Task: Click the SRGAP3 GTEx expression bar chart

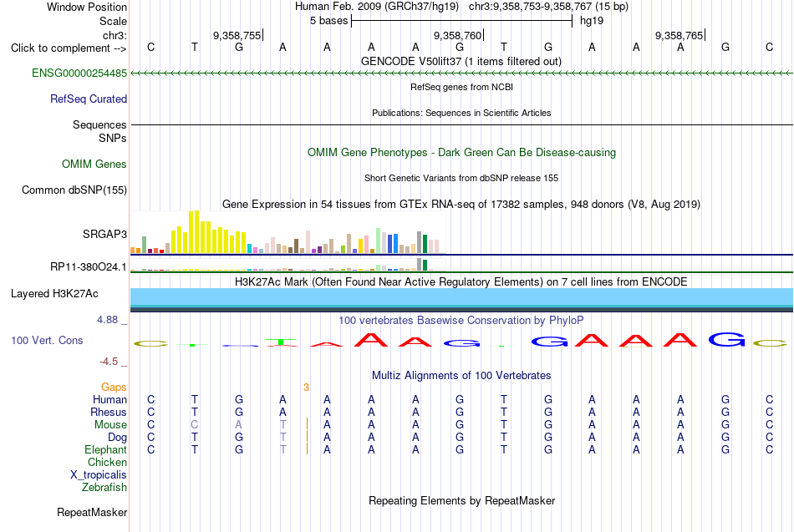Action: (x=288, y=232)
